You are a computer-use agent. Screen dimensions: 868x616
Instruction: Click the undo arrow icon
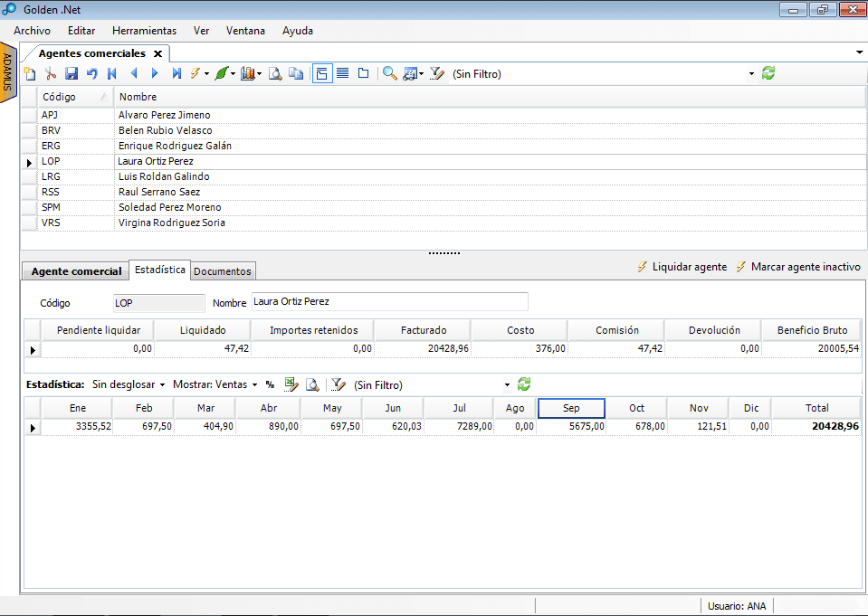click(x=91, y=74)
